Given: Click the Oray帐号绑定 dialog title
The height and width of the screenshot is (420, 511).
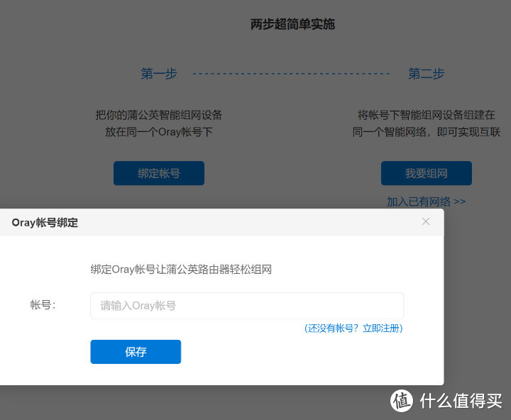Looking at the screenshot, I should [45, 223].
